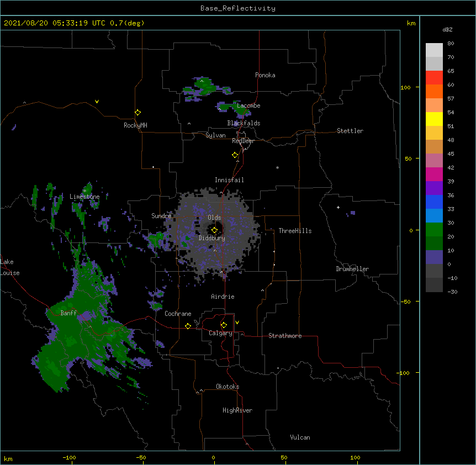Click the Didsbury town label
This screenshot has width=476, height=465.
pos(212,238)
